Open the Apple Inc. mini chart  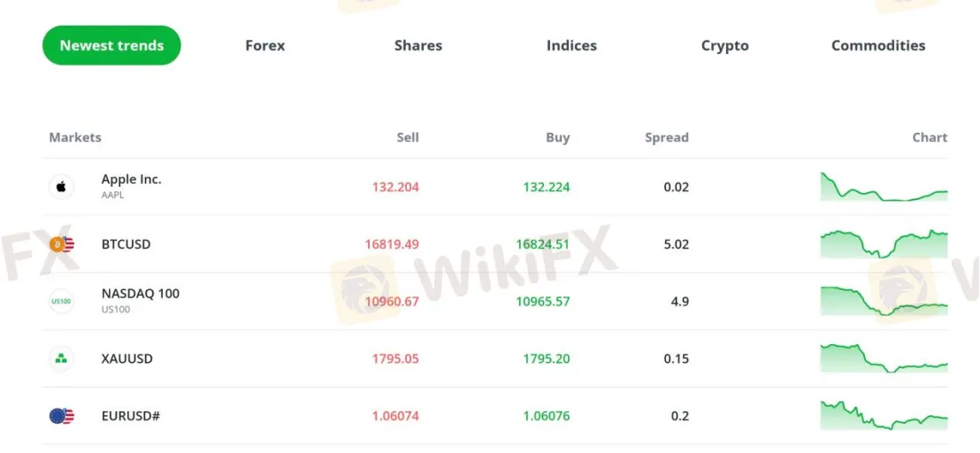(x=884, y=187)
